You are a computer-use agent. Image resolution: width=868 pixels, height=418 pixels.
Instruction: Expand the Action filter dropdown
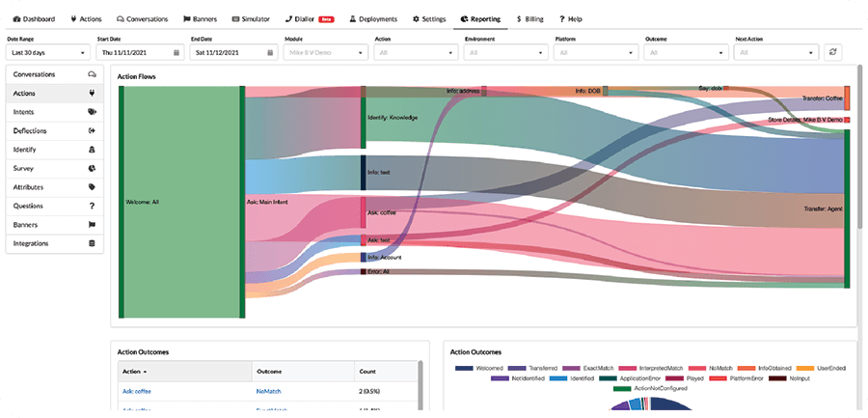point(416,53)
